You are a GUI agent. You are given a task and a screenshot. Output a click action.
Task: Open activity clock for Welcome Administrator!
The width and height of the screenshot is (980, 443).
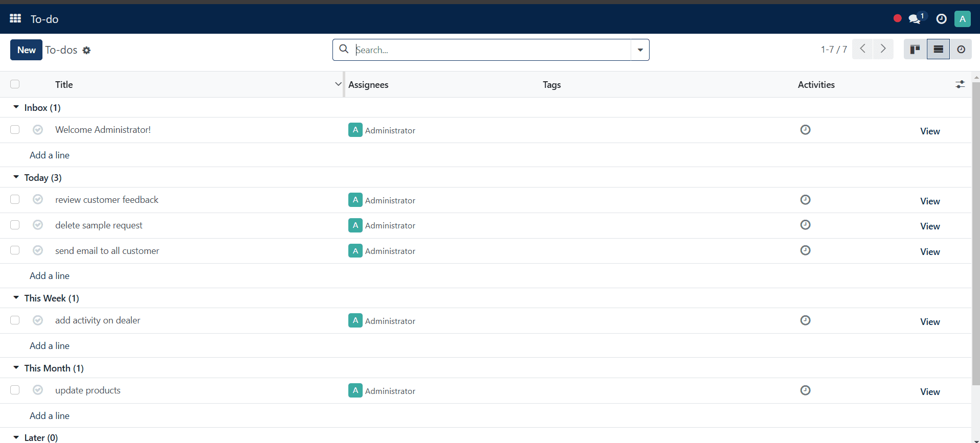point(805,130)
